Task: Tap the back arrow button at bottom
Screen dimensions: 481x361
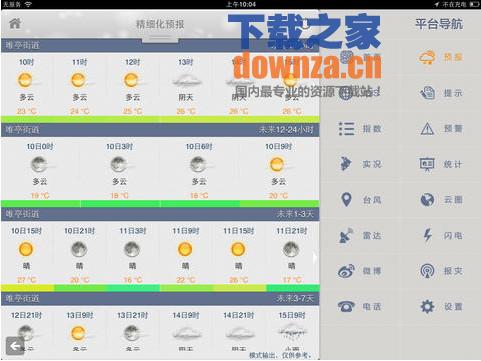Action: (x=15, y=346)
